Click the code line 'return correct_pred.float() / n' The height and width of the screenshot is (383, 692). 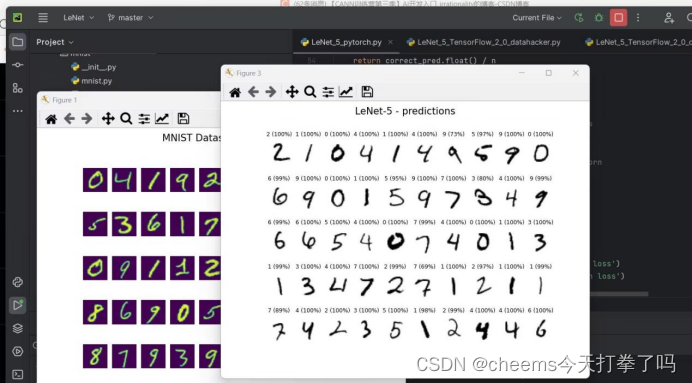pyautogui.click(x=424, y=60)
